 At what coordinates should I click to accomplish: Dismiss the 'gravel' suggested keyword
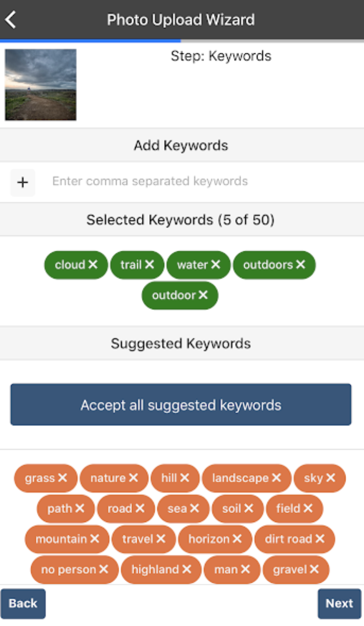coord(314,570)
